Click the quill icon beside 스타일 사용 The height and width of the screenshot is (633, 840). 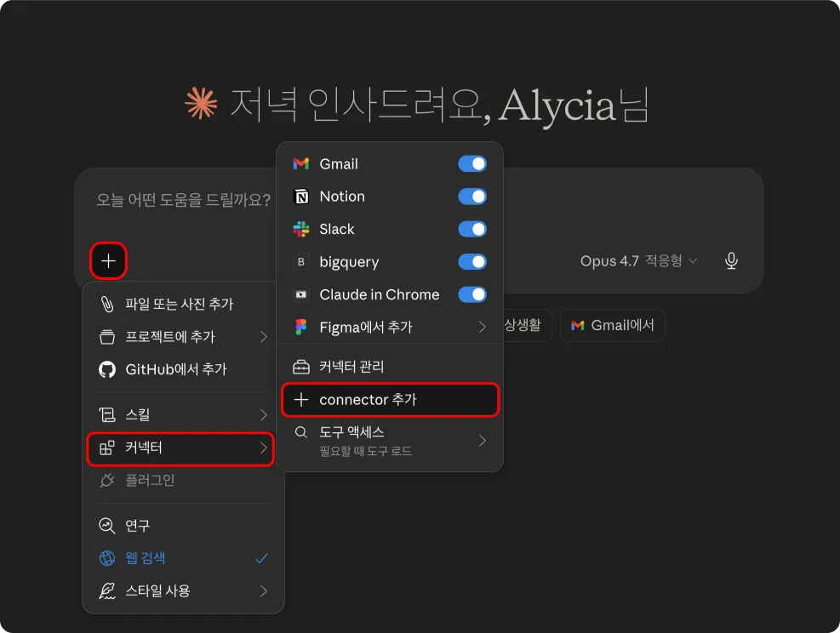pyautogui.click(x=107, y=590)
